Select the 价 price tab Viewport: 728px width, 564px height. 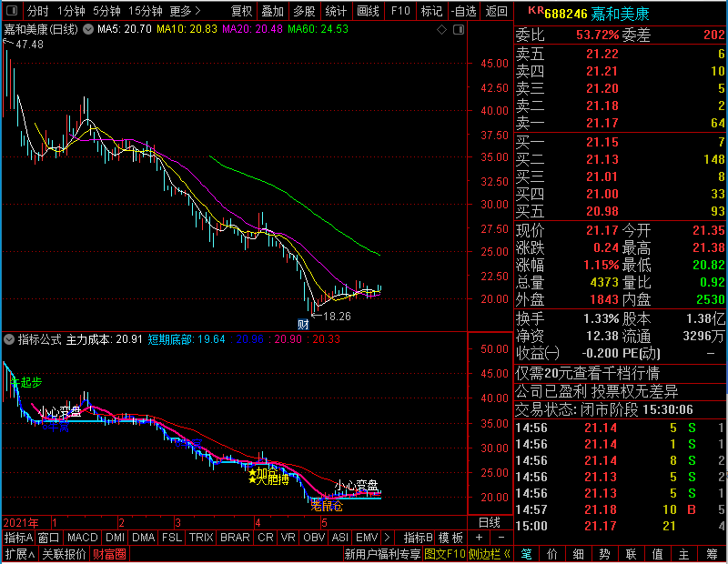click(x=552, y=554)
